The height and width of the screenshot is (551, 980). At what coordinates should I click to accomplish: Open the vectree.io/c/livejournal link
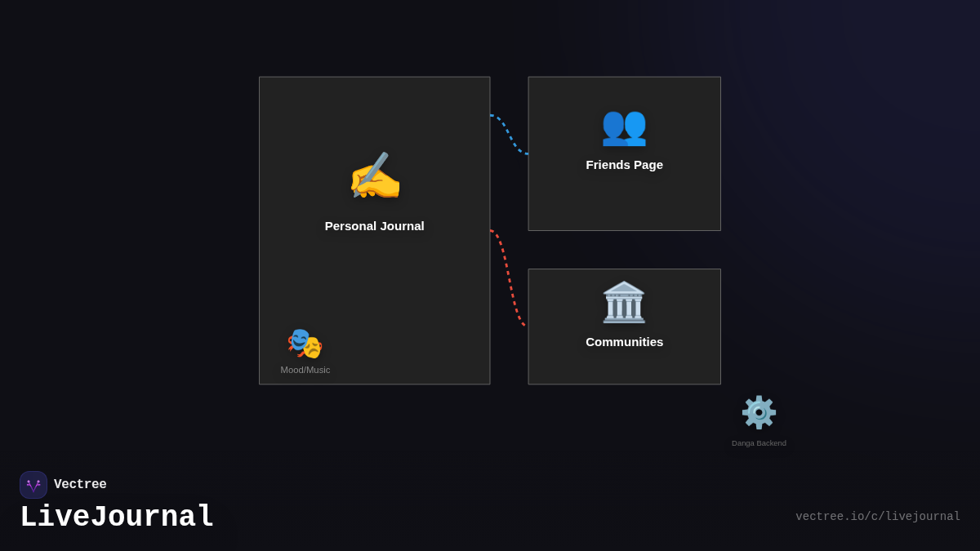878,517
